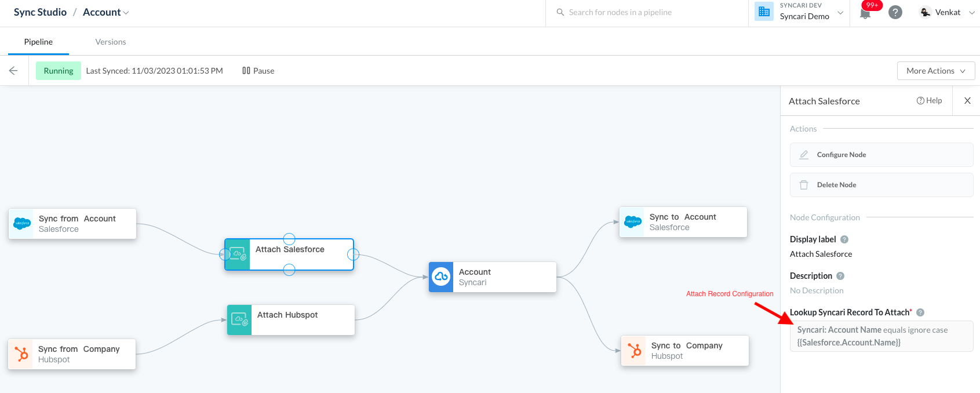Click the Salesforce icon on Sync to Account node
Image resolution: width=980 pixels, height=393 pixels.
633,222
